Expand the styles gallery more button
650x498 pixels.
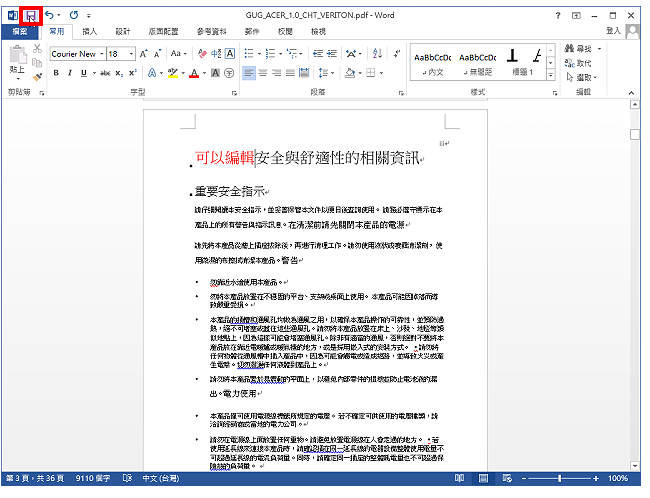(x=551, y=75)
